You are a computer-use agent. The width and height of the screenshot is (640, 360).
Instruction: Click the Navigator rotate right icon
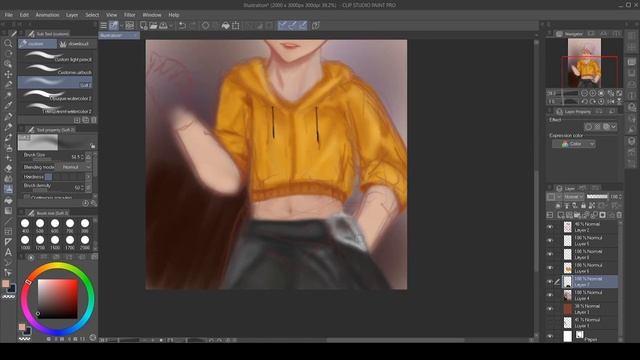tap(593, 101)
